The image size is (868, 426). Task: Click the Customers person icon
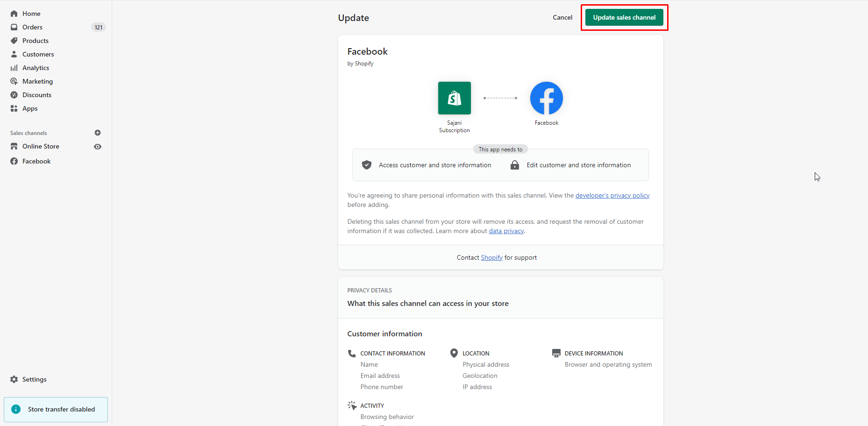pyautogui.click(x=14, y=54)
